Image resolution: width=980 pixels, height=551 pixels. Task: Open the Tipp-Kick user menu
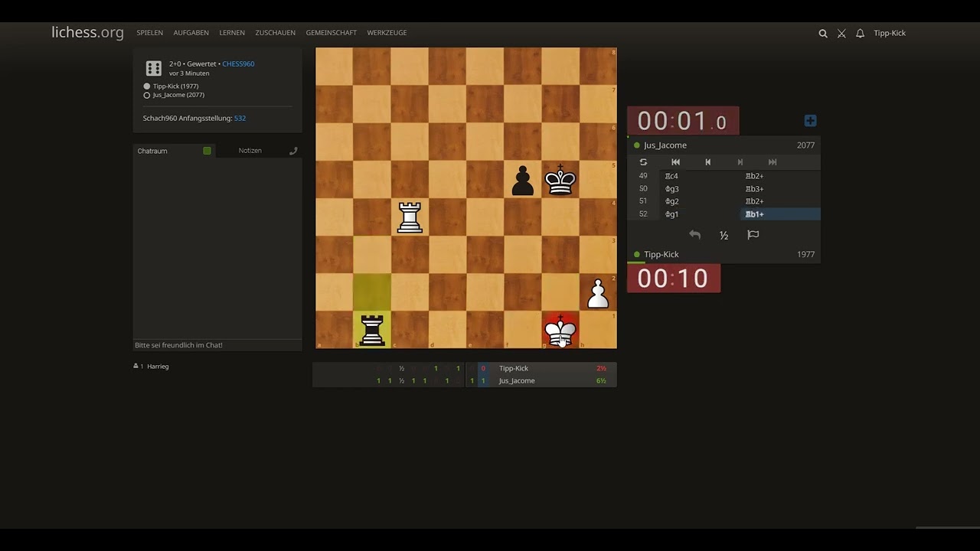[890, 34]
